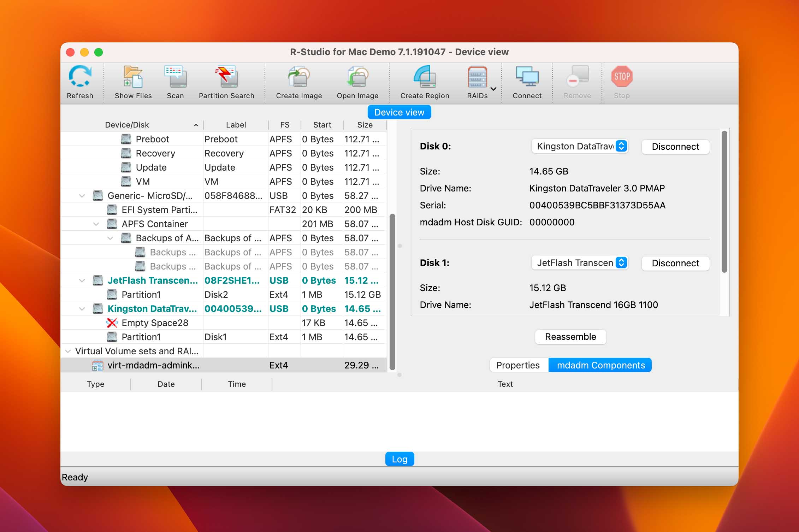Screen dimensions: 799x532
Task: Click the Reassemble button
Action: pyautogui.click(x=570, y=337)
